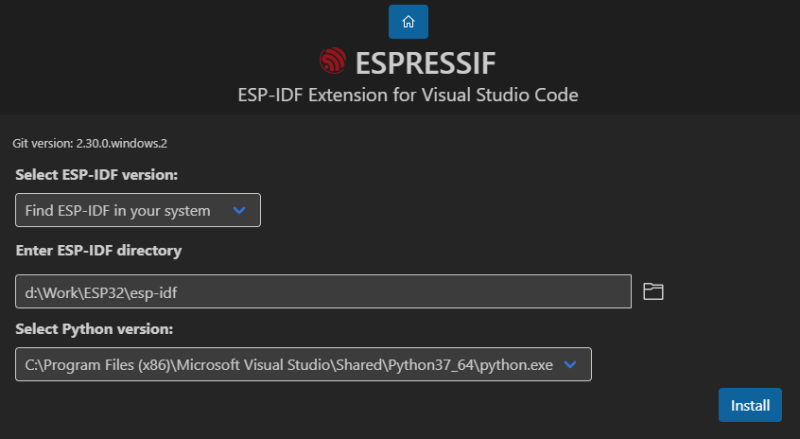Go to the extension home page
Screen dimensions: 800x439
pyautogui.click(x=408, y=22)
